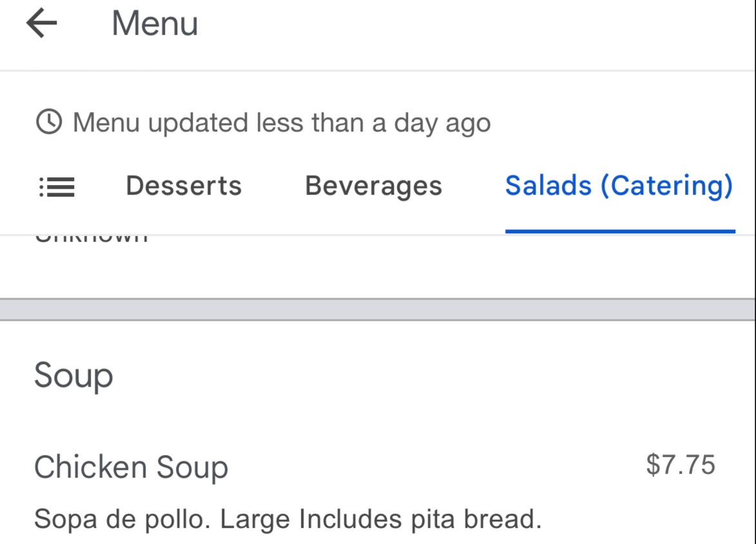
Task: Open the menu sections list icon
Action: [57, 187]
